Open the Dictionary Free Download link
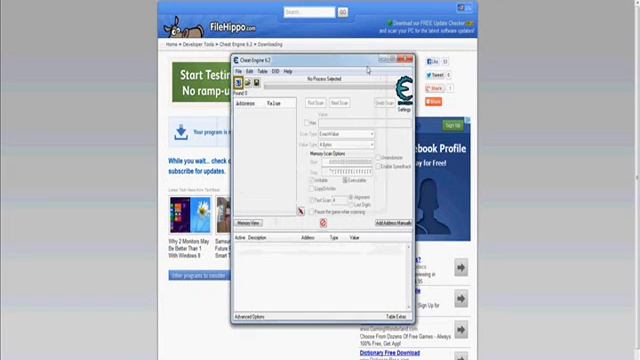 point(390,353)
